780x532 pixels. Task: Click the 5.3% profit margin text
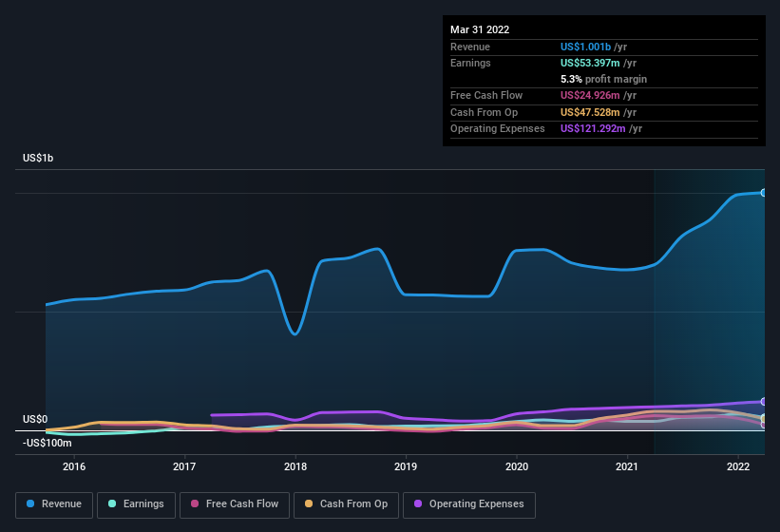(603, 79)
